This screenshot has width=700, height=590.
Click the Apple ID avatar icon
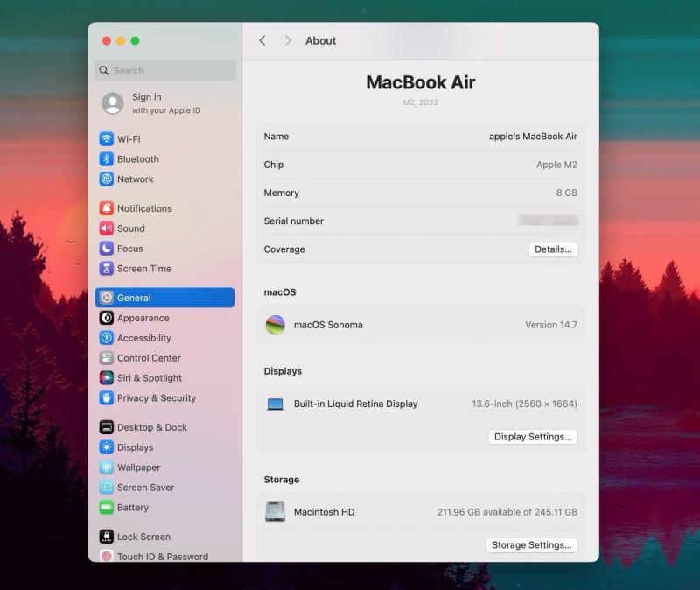coord(113,103)
